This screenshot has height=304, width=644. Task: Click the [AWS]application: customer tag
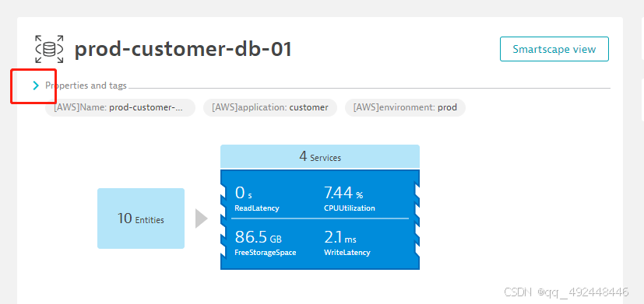(x=270, y=107)
